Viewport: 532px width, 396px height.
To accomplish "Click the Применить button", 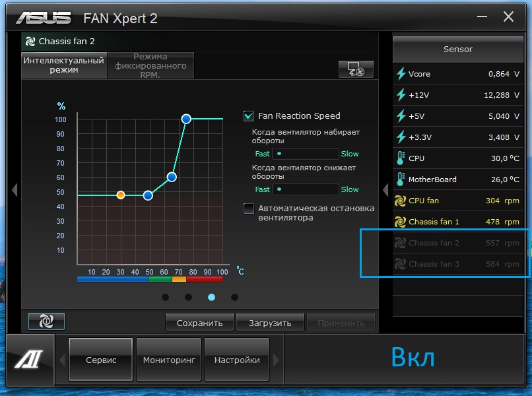I will pos(341,323).
